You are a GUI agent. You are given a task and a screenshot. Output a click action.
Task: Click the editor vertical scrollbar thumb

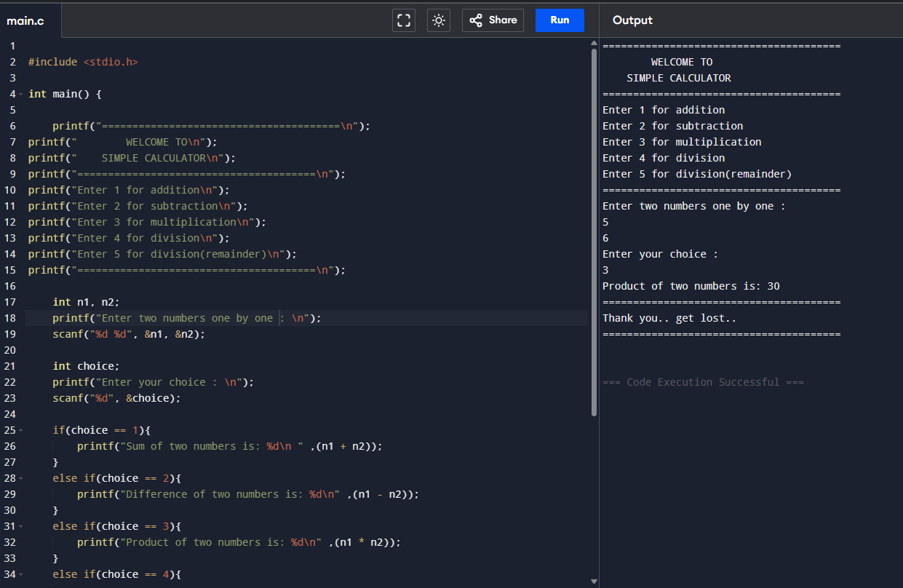tap(594, 233)
